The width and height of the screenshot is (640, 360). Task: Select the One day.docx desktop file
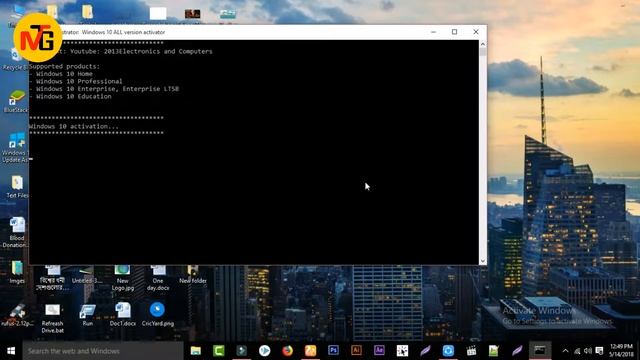pyautogui.click(x=158, y=278)
